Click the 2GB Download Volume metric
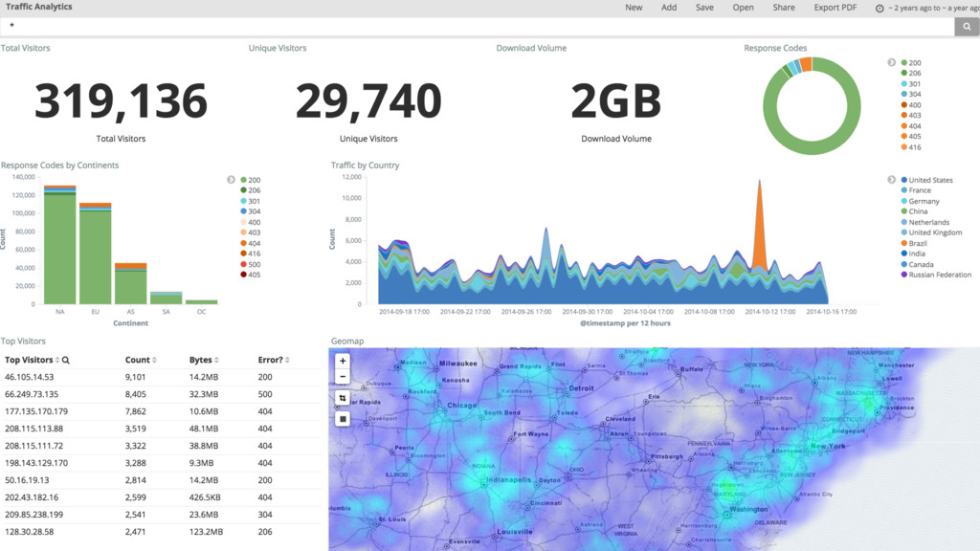This screenshot has width=980, height=551. click(616, 101)
